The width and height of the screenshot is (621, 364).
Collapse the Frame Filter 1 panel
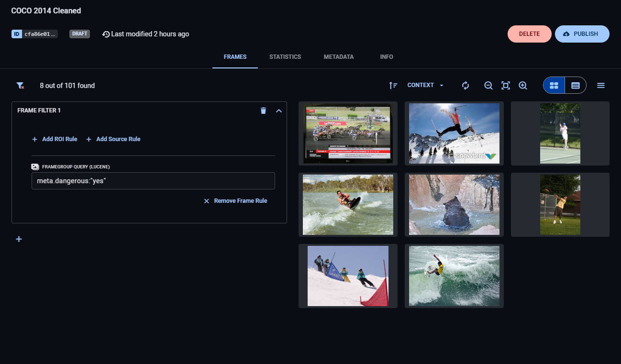[279, 110]
